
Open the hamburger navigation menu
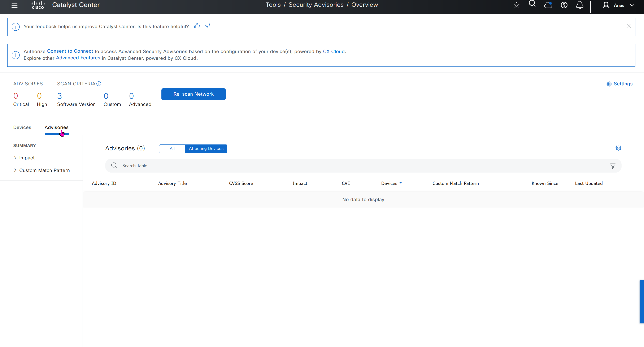pos(14,5)
